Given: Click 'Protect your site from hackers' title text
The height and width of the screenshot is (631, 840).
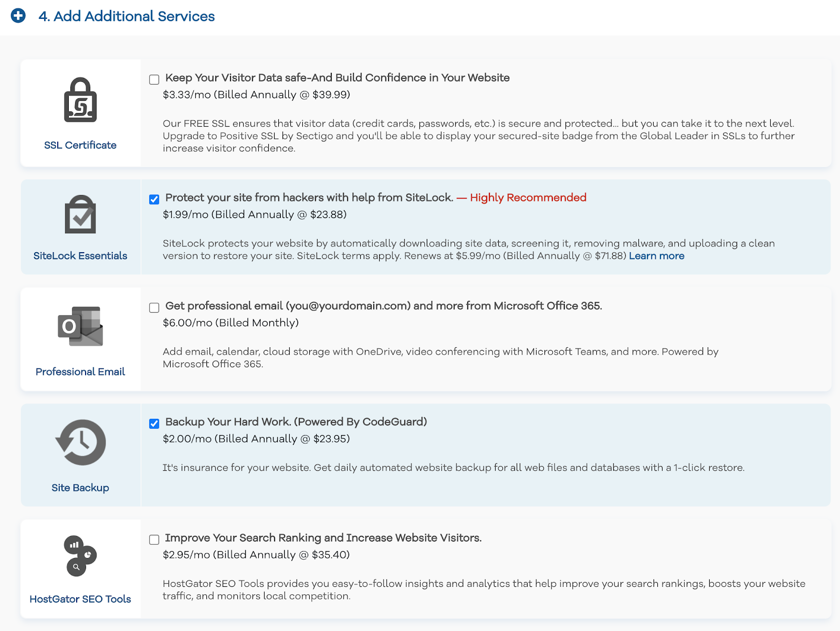Looking at the screenshot, I should [x=309, y=198].
